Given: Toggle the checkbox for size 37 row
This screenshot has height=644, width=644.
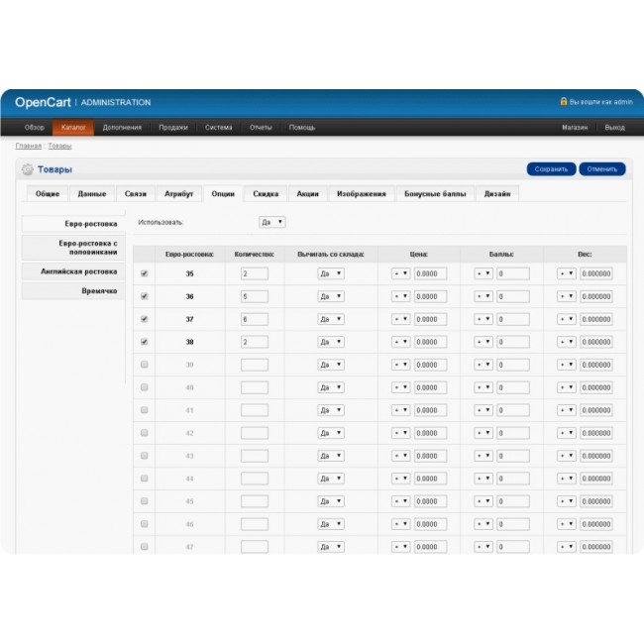Looking at the screenshot, I should (145, 319).
